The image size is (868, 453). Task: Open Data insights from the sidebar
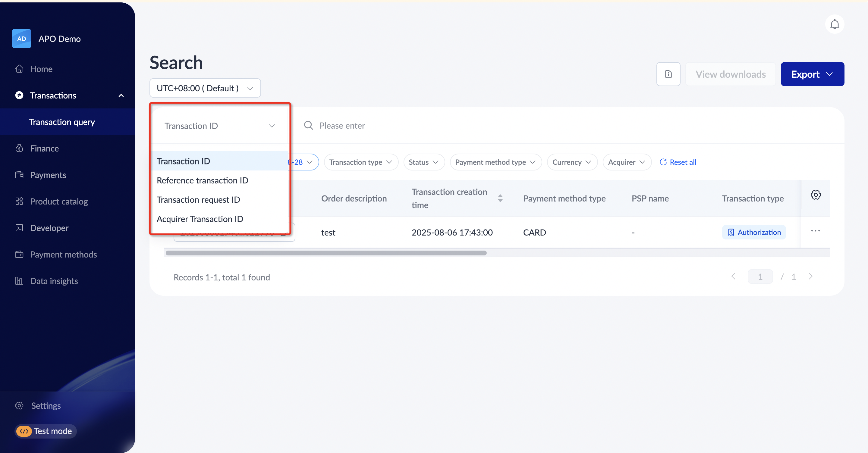click(54, 281)
